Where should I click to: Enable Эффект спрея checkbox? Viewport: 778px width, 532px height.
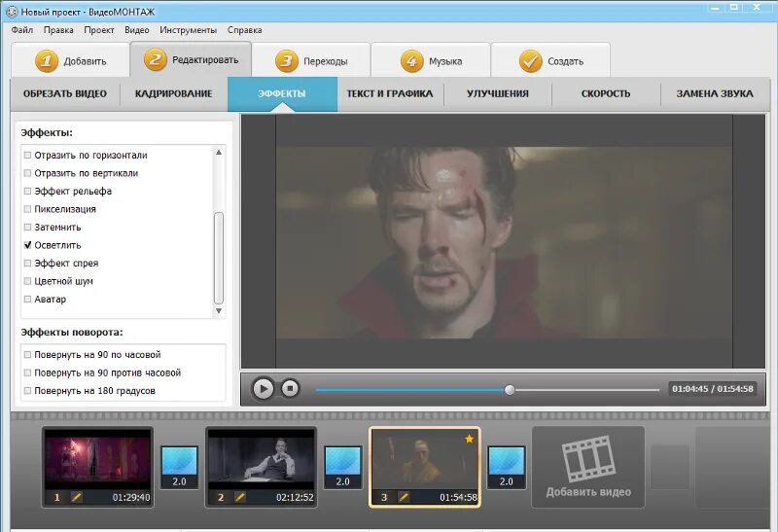28,263
